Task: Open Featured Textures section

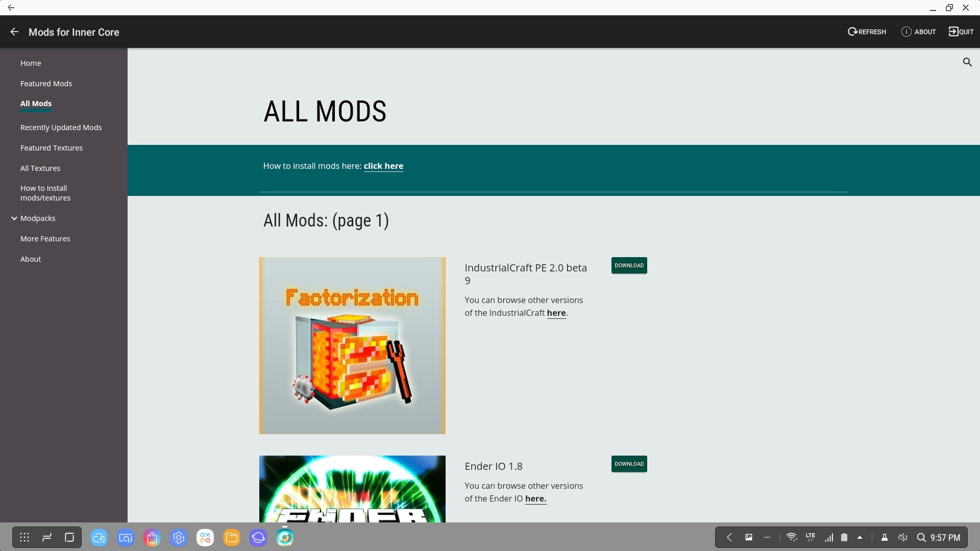Action: point(52,148)
